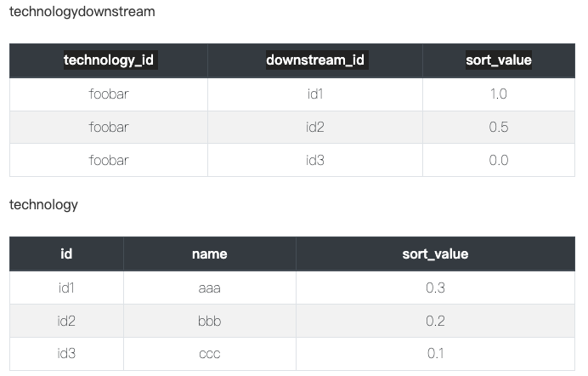Click the name column header
Image resolution: width=588 pixels, height=376 pixels.
[x=209, y=254]
